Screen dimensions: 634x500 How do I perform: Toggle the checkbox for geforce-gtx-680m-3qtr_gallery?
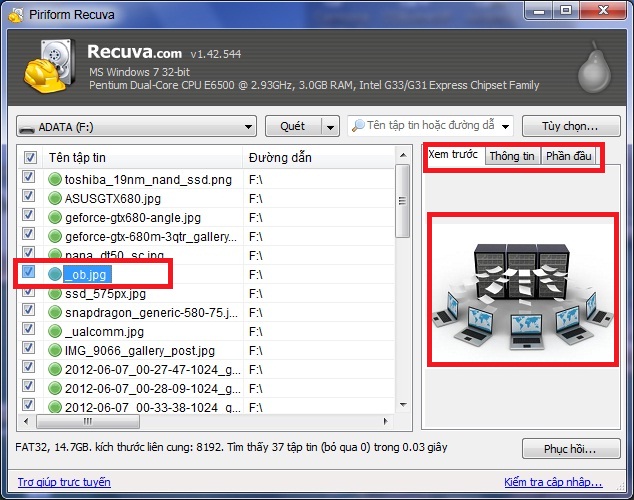(28, 234)
